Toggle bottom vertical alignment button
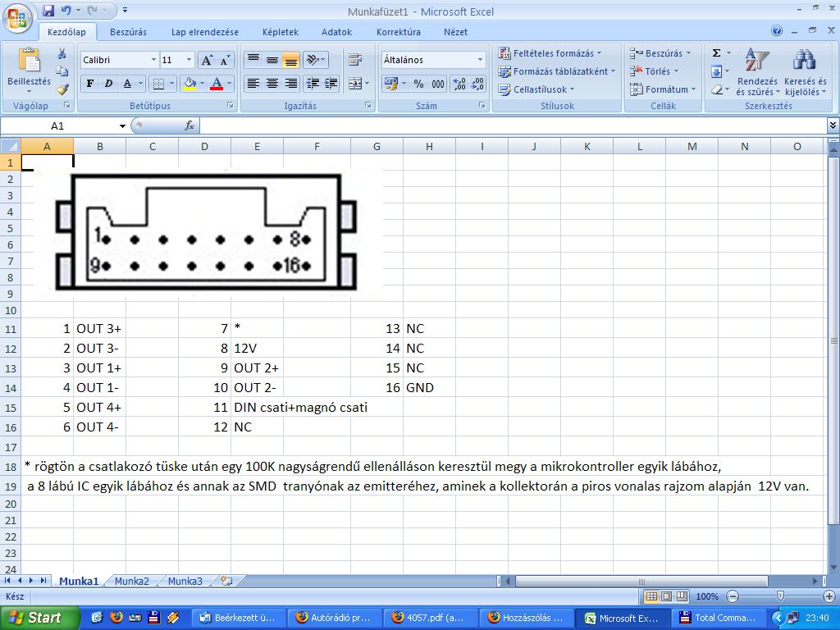The width and height of the screenshot is (840, 630). [x=290, y=60]
